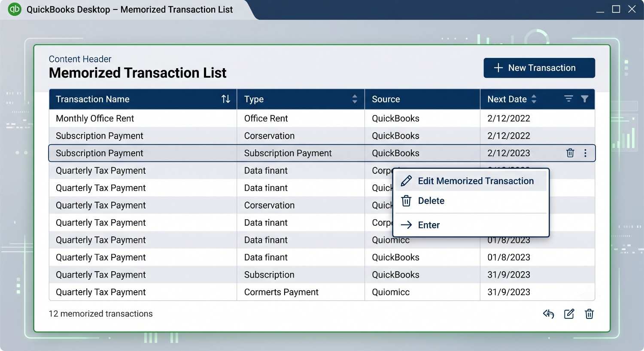644x351 pixels.
Task: Click the reply-all arrows icon in footer
Action: (x=548, y=314)
